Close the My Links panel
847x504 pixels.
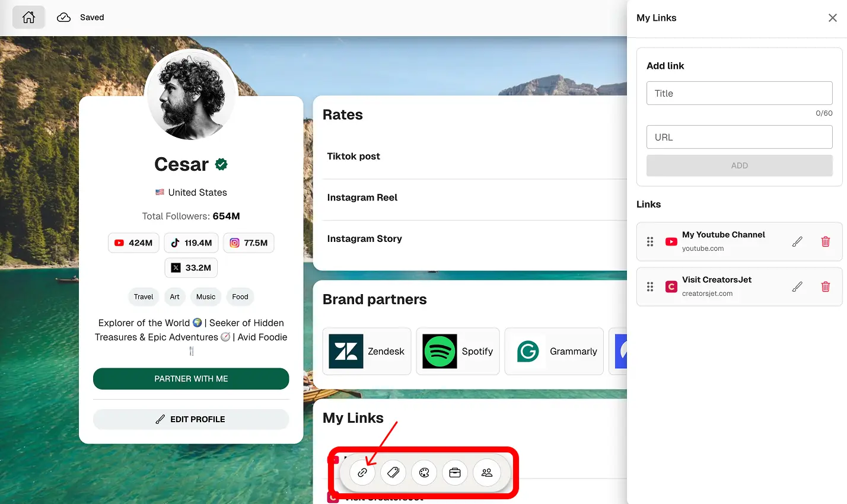point(833,18)
